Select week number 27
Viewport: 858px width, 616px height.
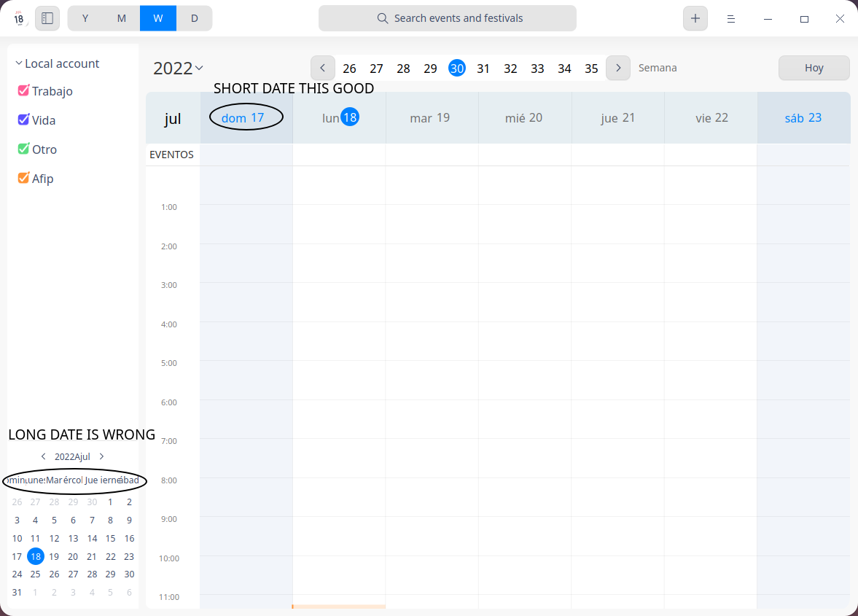(376, 69)
